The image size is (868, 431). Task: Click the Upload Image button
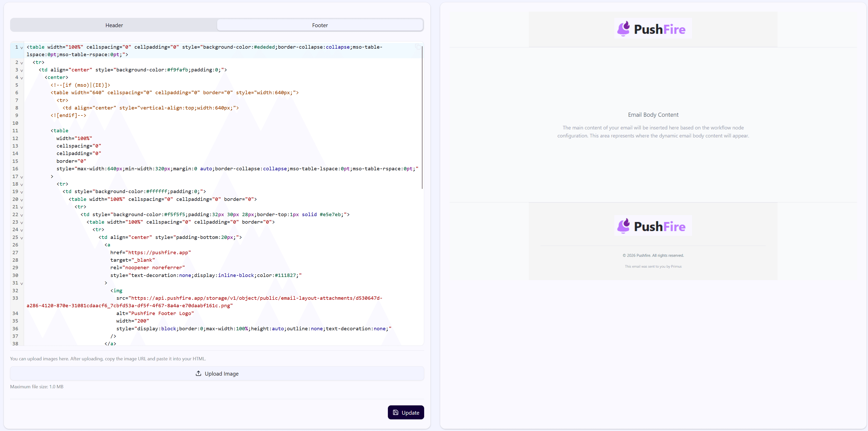click(x=217, y=374)
